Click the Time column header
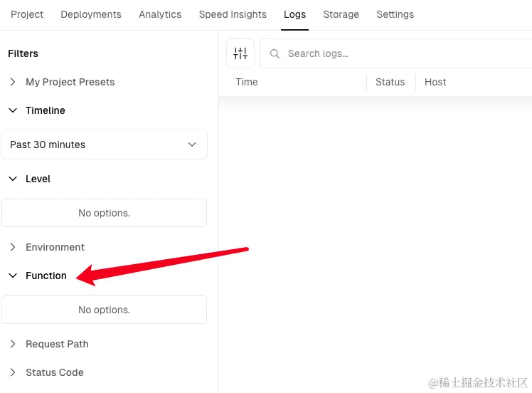The height and width of the screenshot is (393, 532). tap(247, 82)
